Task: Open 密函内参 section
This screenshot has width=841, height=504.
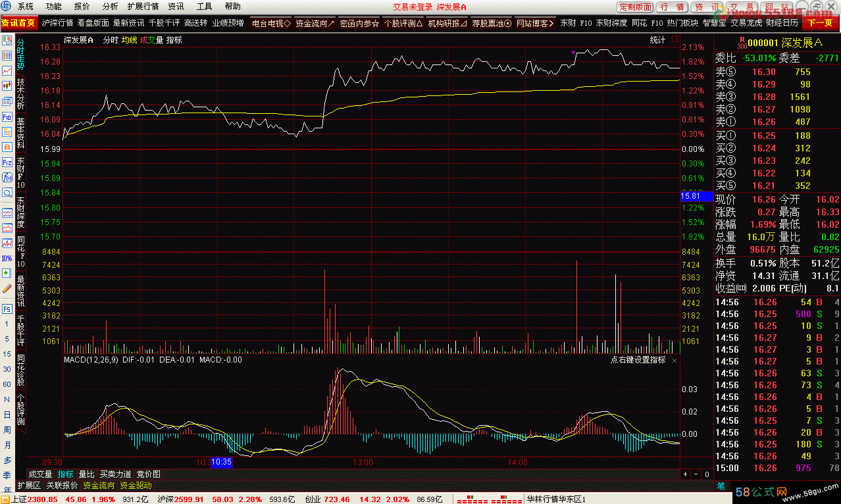Action: point(359,23)
